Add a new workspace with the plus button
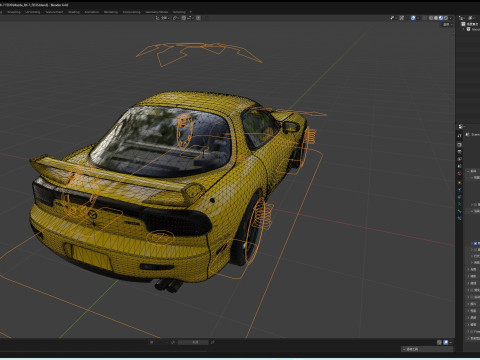 tap(191, 12)
